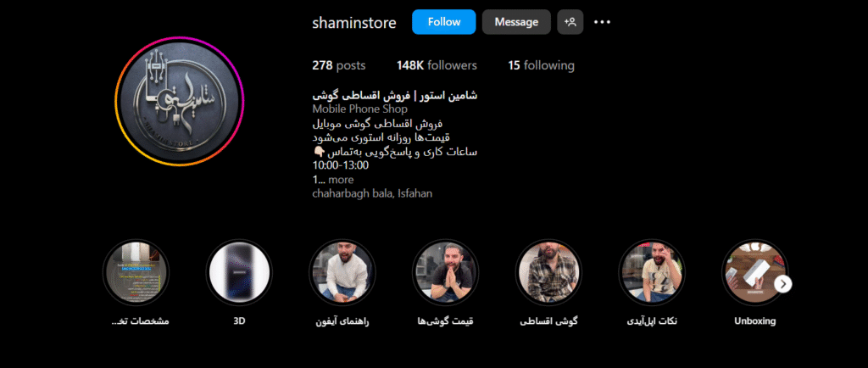Open the 3D story highlight

coord(239,272)
